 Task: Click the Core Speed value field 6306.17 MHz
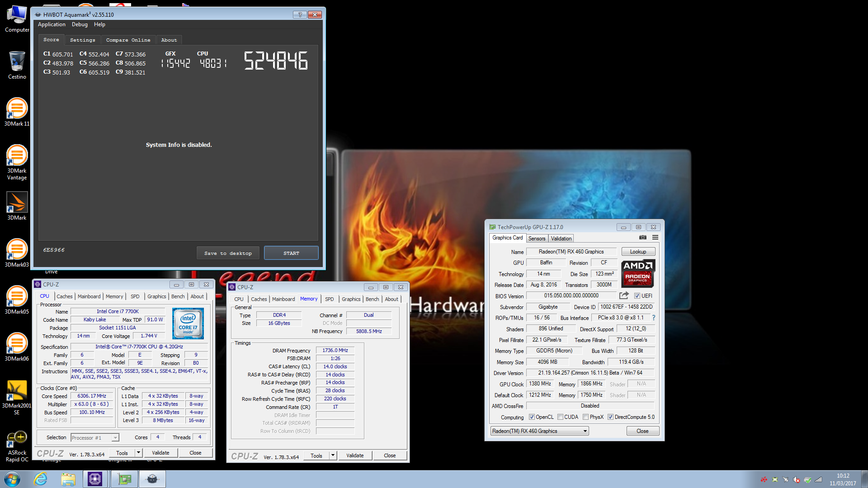[x=92, y=396]
